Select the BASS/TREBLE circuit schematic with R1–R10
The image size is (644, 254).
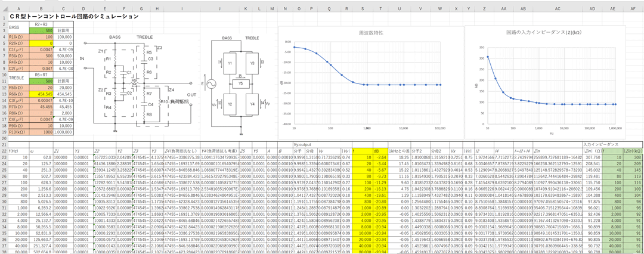pos(138,83)
